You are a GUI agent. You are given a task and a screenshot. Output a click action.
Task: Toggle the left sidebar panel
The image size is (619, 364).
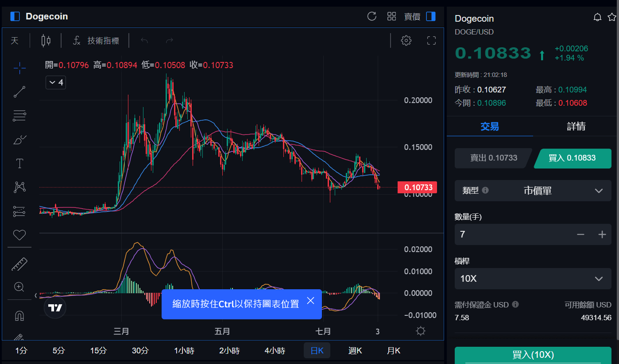[15, 16]
